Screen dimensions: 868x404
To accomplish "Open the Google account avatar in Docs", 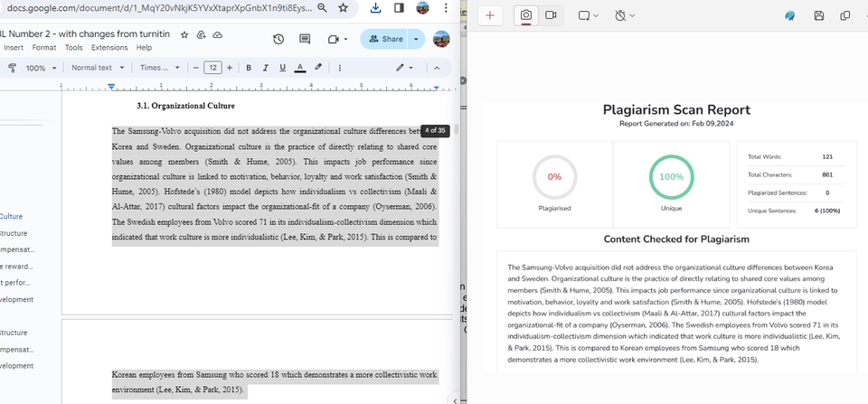I will tap(441, 39).
